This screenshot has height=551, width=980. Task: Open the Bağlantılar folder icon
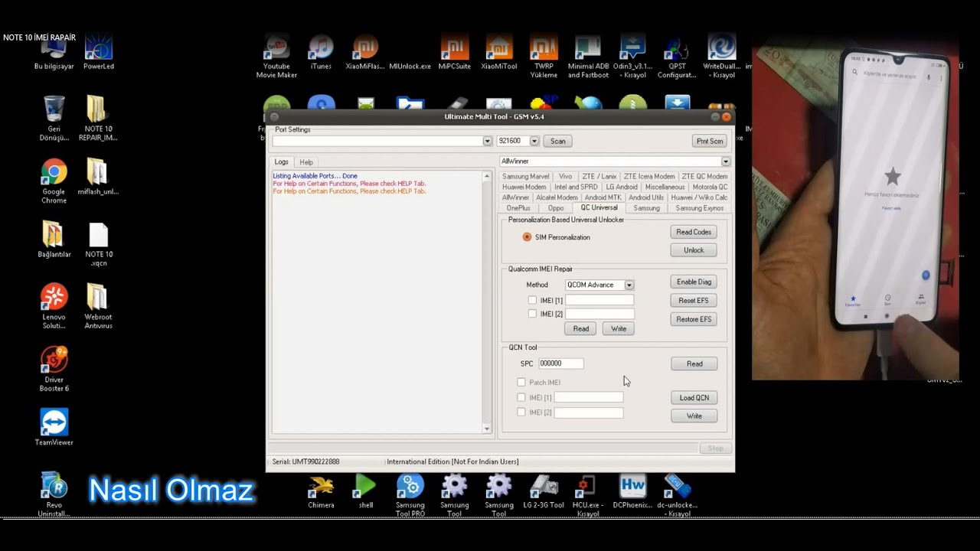pyautogui.click(x=54, y=240)
